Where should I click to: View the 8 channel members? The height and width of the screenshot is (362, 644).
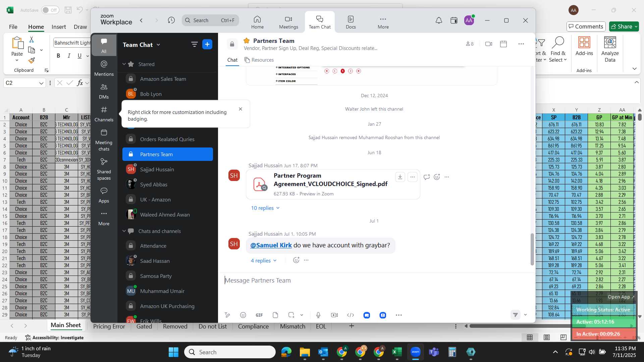tap(470, 44)
